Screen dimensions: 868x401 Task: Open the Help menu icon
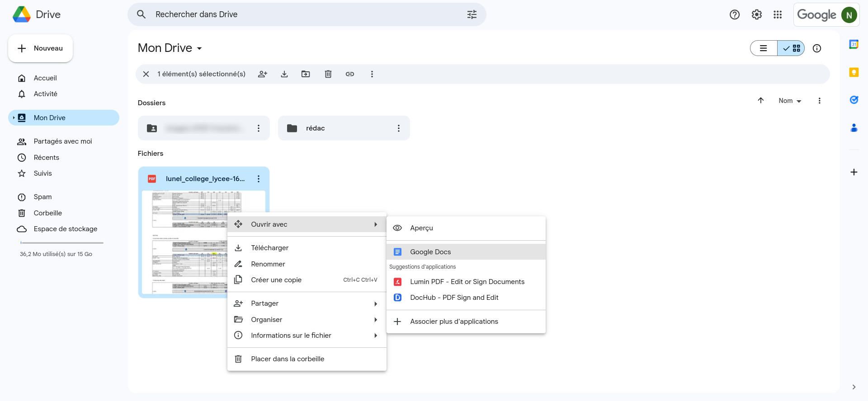[x=735, y=14]
